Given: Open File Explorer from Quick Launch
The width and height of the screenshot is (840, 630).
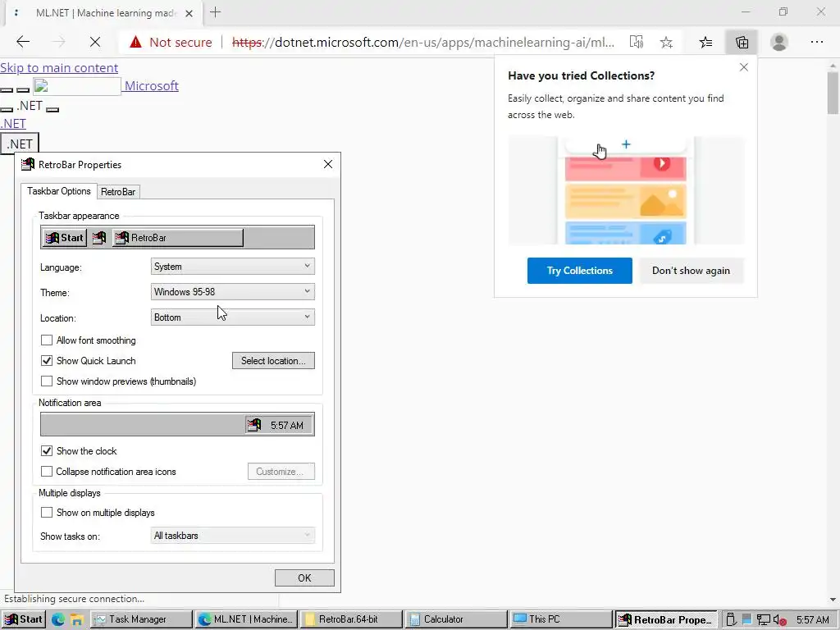Looking at the screenshot, I should [76, 620].
